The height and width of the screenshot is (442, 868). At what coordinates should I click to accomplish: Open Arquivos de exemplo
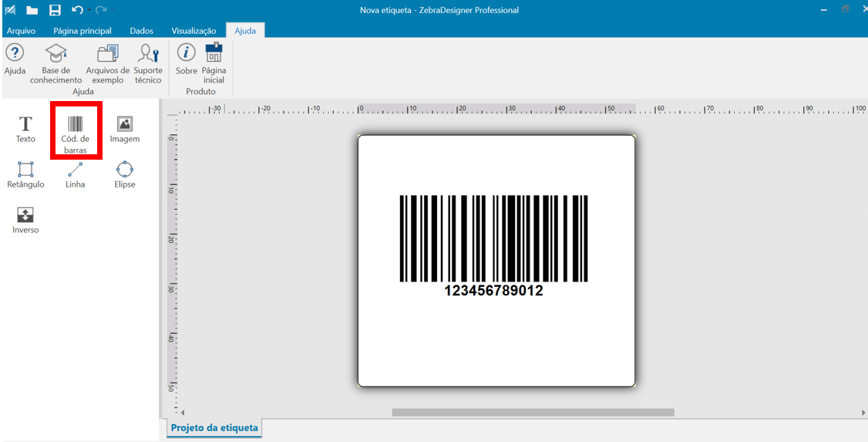pos(108,63)
